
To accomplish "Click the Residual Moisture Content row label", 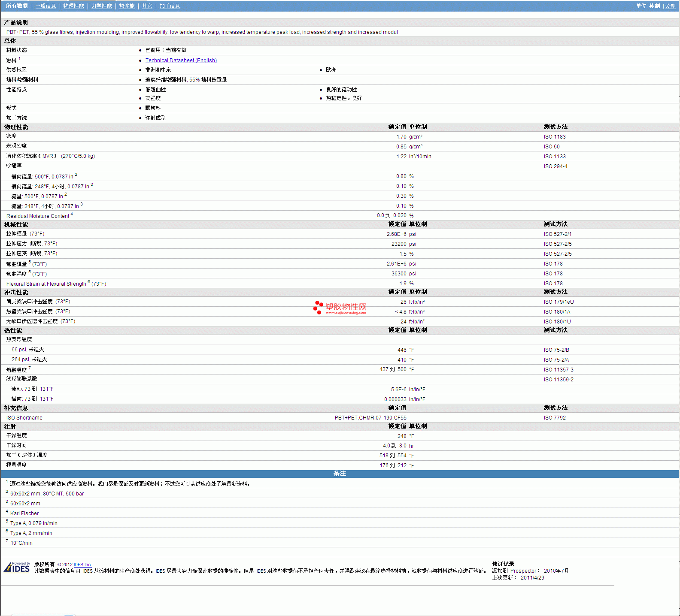I will (38, 216).
